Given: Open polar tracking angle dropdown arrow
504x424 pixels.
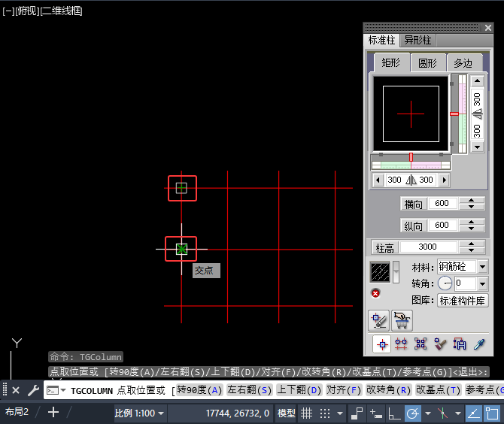Looking at the screenshot, I should tap(428, 413).
